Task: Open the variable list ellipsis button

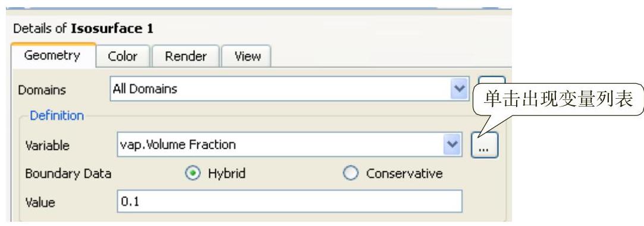Action: pos(484,145)
